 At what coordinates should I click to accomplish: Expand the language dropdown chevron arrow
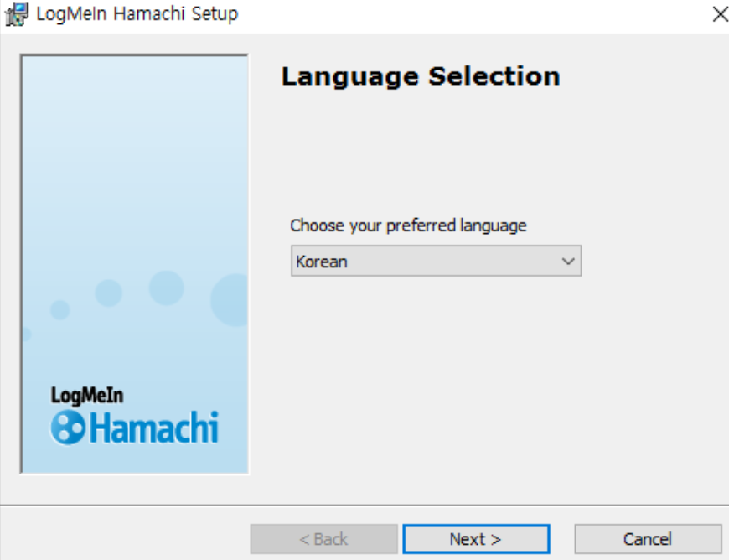tap(567, 262)
